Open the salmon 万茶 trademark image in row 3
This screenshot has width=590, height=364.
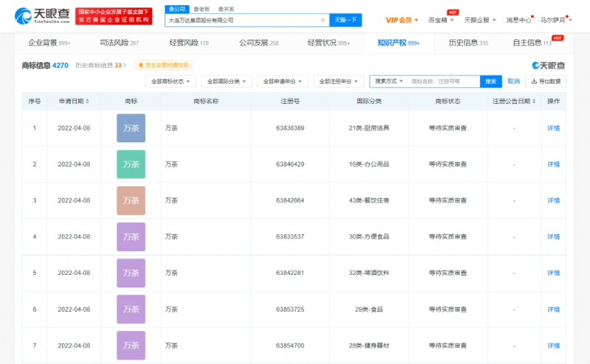point(131,200)
